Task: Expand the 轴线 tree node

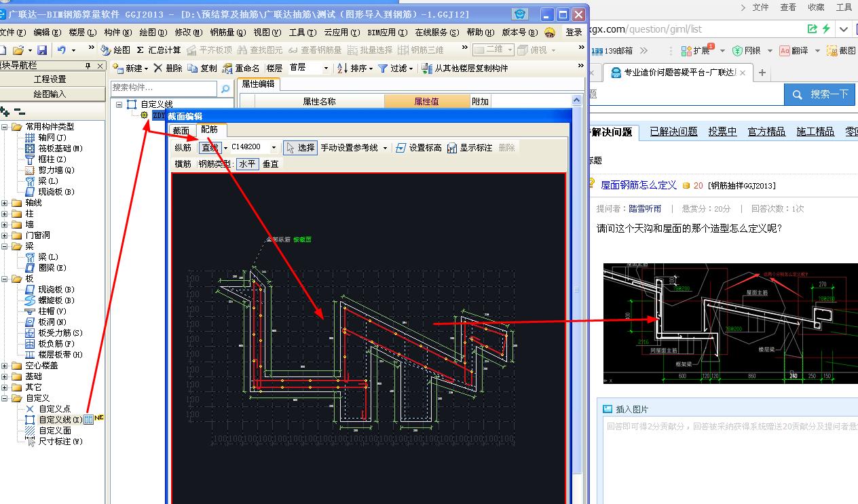Action: pos(5,203)
